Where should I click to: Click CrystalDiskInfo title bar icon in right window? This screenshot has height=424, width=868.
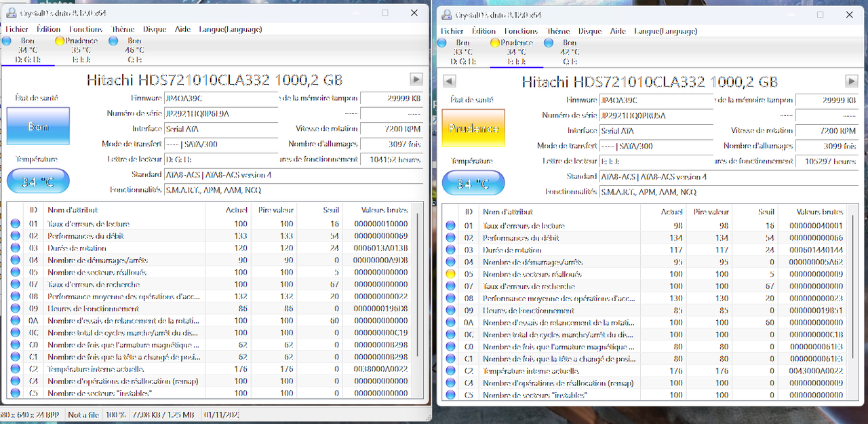tap(446, 14)
